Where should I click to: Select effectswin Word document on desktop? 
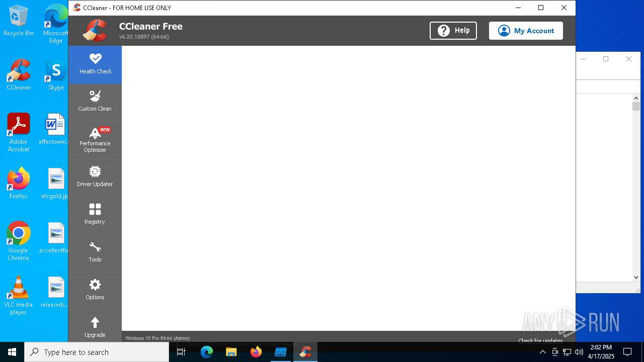[54, 129]
